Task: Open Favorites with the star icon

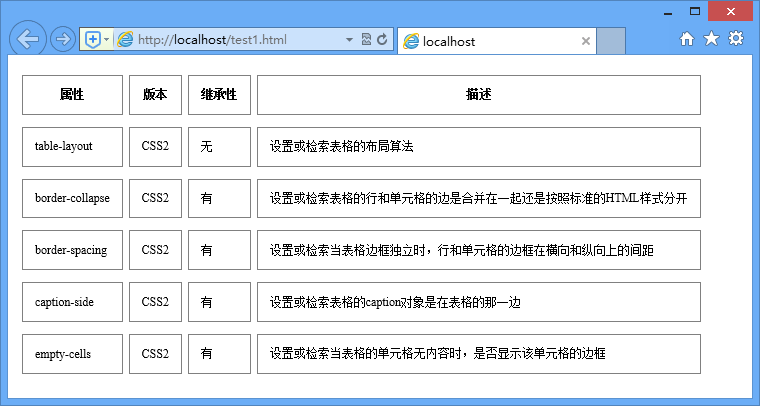Action: (x=711, y=39)
